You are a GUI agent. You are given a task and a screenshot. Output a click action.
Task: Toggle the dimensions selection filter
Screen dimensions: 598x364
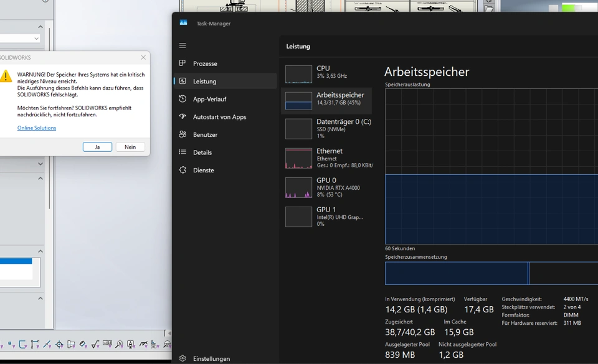pos(35,345)
